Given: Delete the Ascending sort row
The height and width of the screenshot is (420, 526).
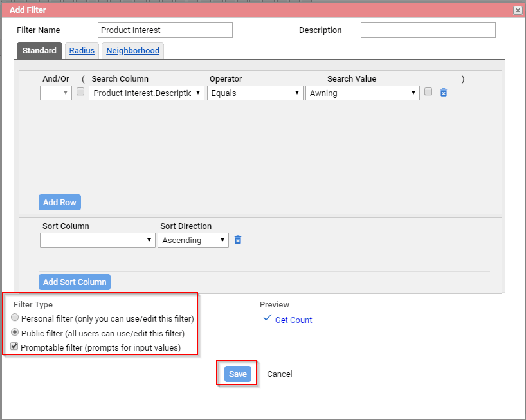Looking at the screenshot, I should pyautogui.click(x=238, y=240).
